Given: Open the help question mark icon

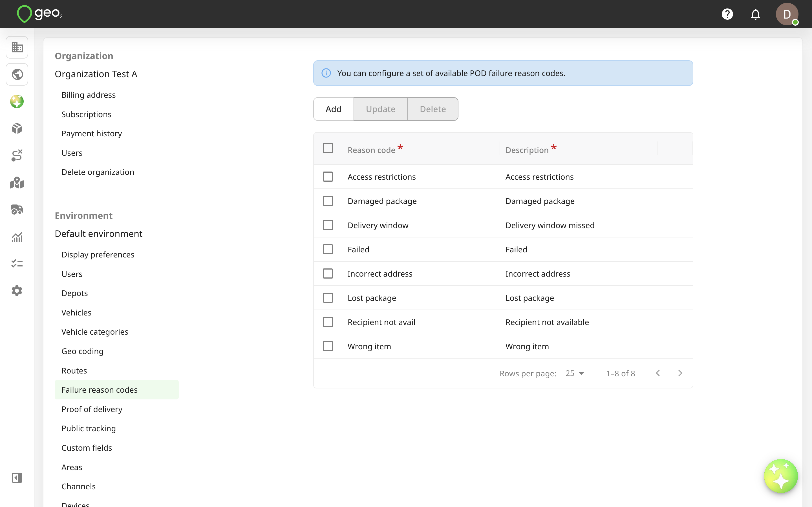Looking at the screenshot, I should 727,14.
